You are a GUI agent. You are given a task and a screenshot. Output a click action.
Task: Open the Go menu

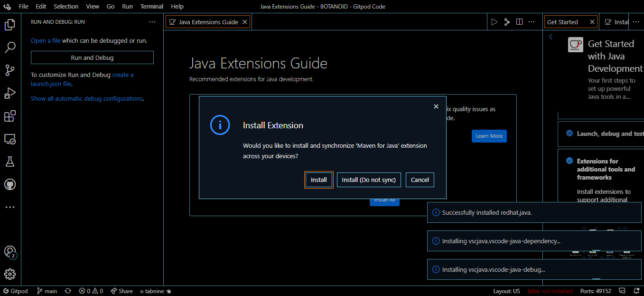tap(111, 7)
